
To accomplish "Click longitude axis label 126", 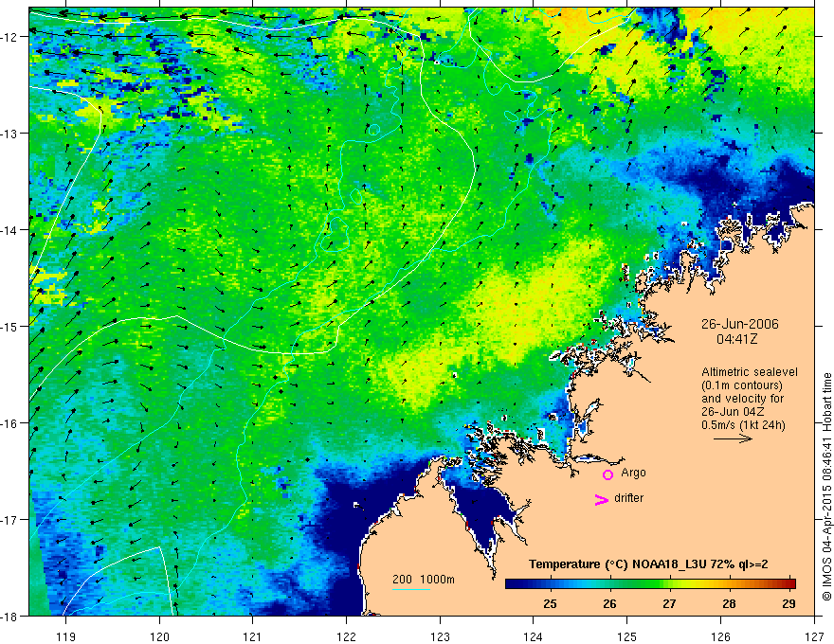I will (x=720, y=636).
